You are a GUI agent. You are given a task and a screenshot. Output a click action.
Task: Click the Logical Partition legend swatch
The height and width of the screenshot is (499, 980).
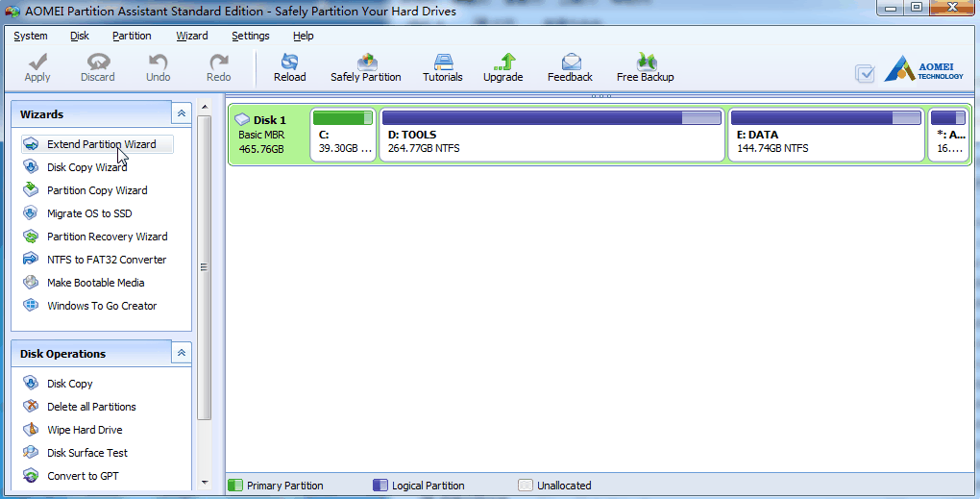[x=380, y=486]
